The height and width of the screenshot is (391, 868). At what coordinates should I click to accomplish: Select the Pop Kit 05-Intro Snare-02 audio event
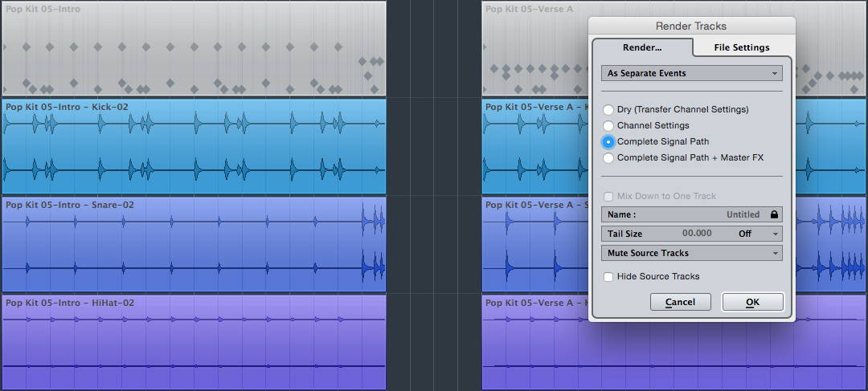pyautogui.click(x=194, y=244)
